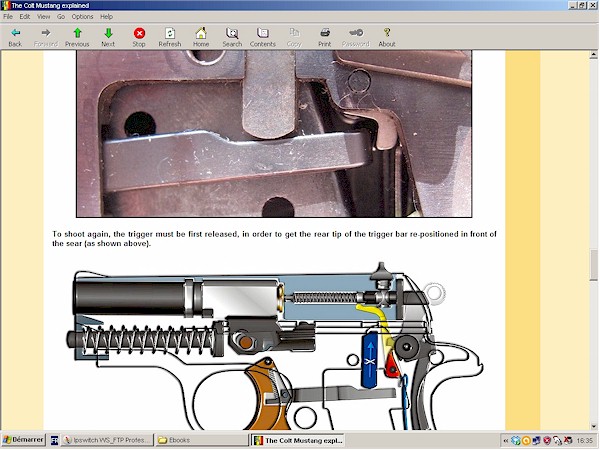Expand hidden system tray icons chevron
Viewport: 600px width, 450px height.
pyautogui.click(x=505, y=441)
